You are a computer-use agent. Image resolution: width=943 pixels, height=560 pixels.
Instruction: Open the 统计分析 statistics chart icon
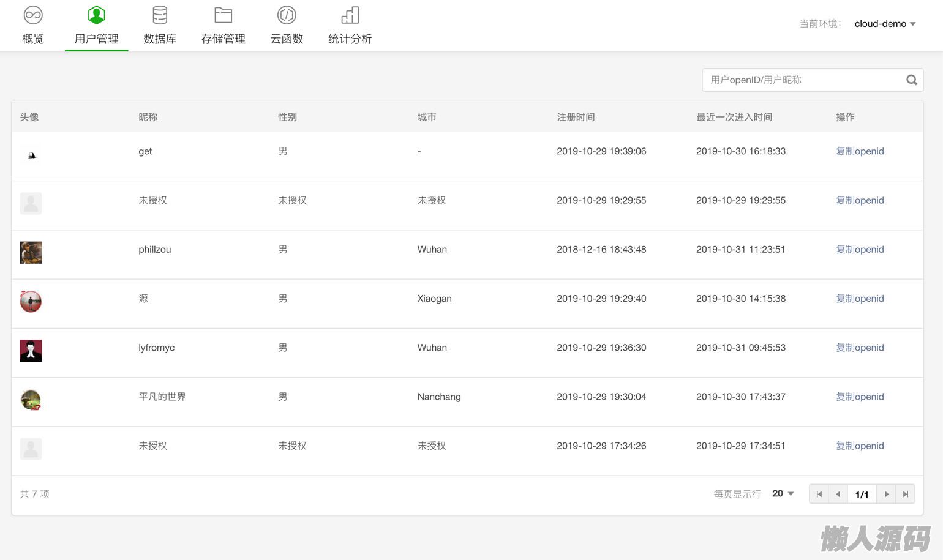click(x=350, y=15)
